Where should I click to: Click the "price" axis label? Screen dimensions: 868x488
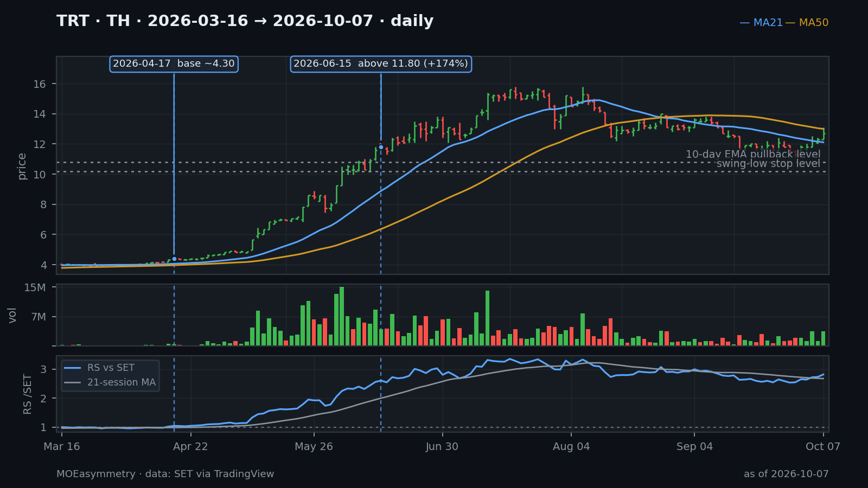pos(22,166)
